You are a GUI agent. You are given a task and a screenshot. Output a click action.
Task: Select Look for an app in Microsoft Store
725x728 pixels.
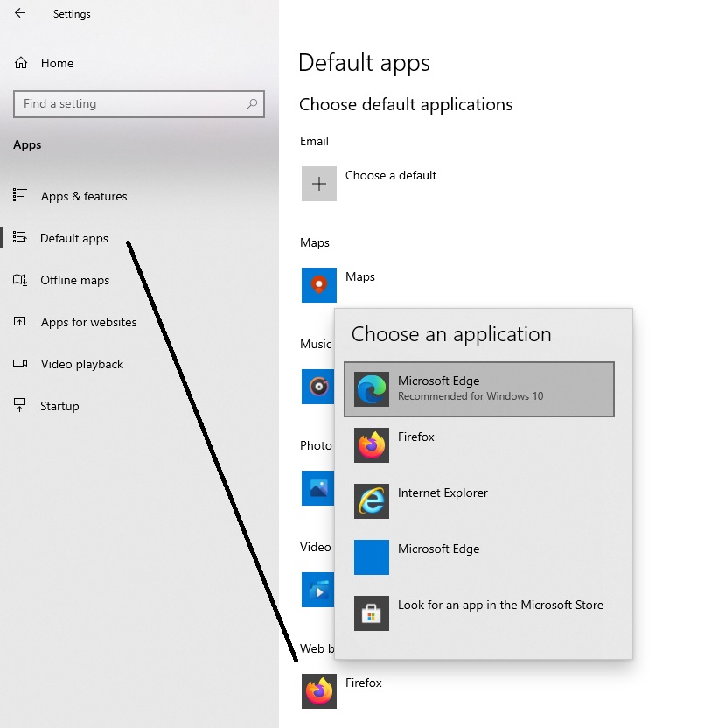click(479, 613)
